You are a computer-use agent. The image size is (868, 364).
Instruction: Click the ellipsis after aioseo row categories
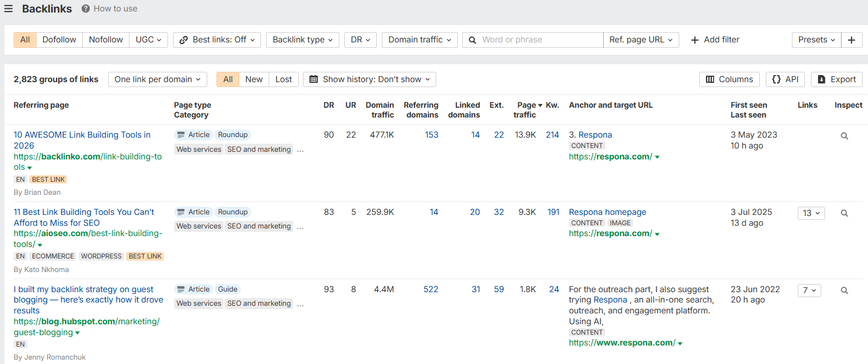click(x=300, y=226)
